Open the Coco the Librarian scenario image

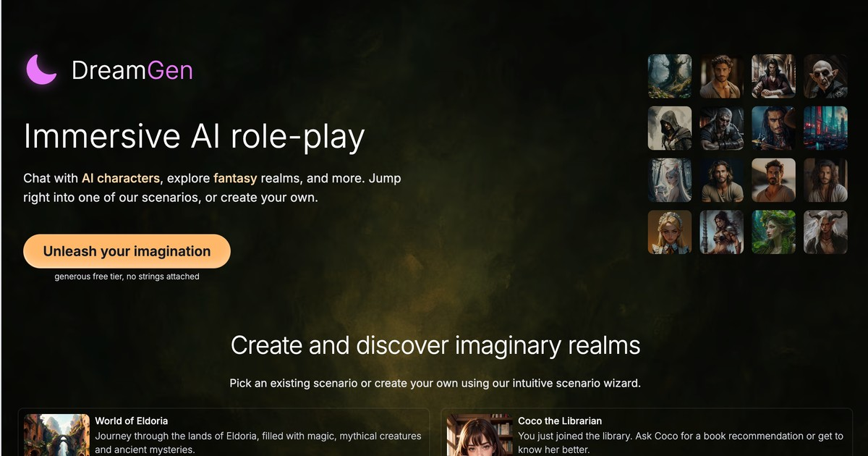pos(480,435)
